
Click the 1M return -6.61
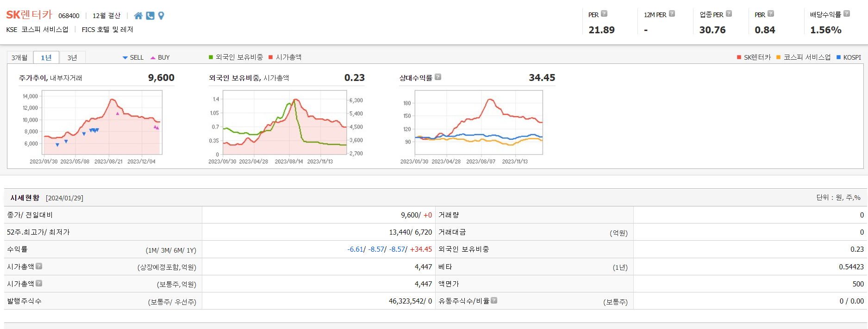tap(355, 249)
